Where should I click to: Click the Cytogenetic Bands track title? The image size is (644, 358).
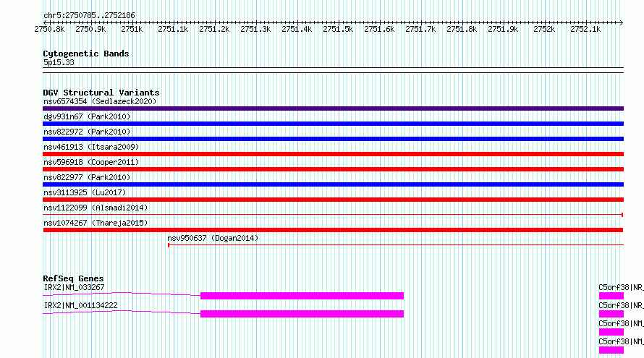(x=86, y=54)
